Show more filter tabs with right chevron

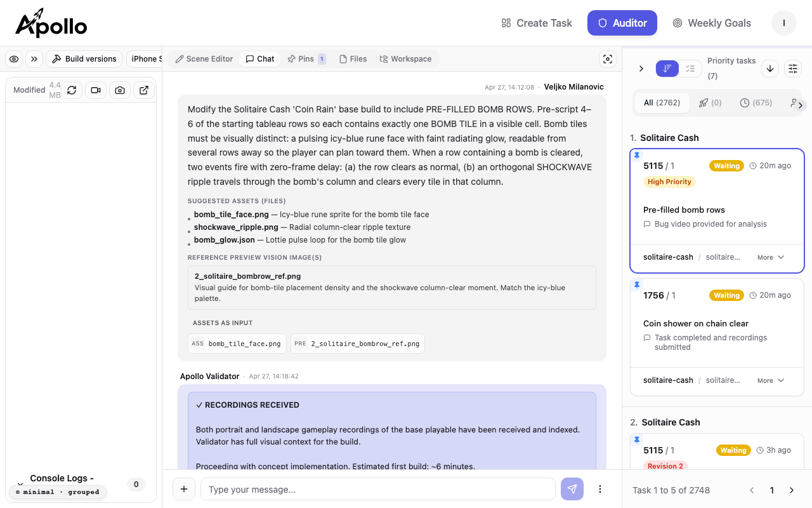click(x=801, y=105)
